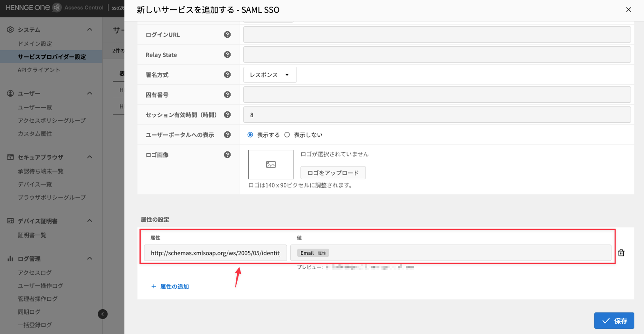Delete the attribute row with trash icon

621,253
